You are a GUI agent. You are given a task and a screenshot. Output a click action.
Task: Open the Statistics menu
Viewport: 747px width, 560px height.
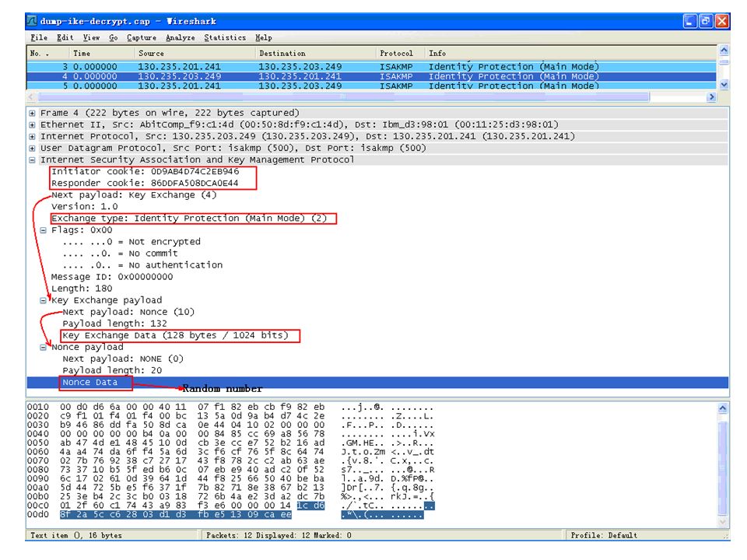225,37
